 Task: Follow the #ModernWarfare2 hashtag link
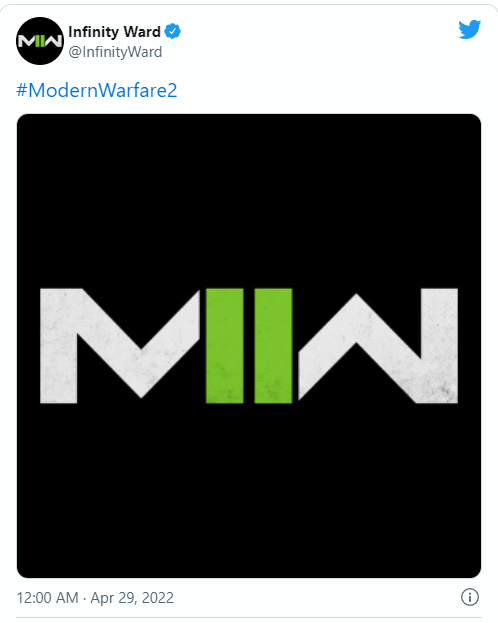pyautogui.click(x=97, y=90)
